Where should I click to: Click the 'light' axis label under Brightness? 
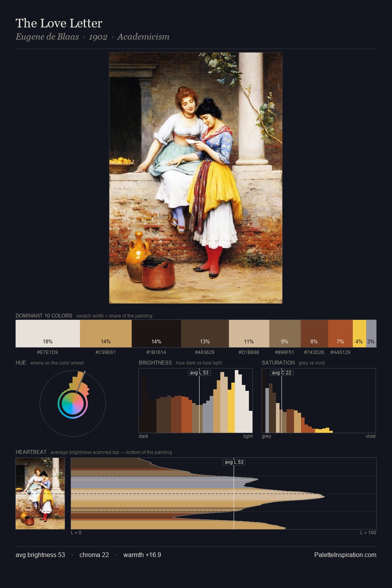tap(248, 436)
